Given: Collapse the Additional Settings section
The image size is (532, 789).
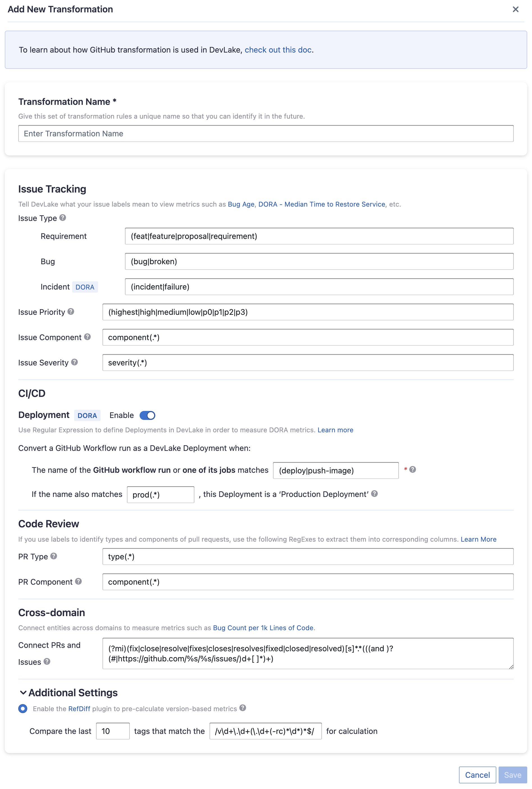Looking at the screenshot, I should tap(23, 693).
